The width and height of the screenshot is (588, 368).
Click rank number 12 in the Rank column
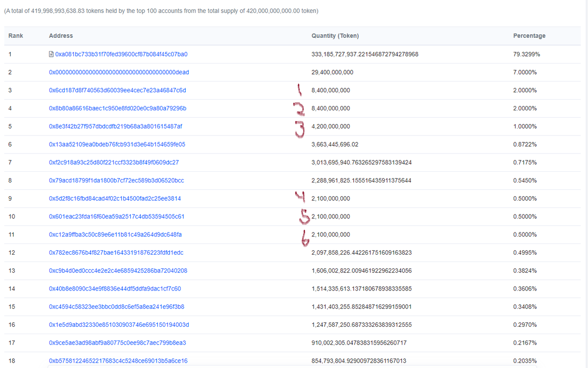tap(12, 252)
